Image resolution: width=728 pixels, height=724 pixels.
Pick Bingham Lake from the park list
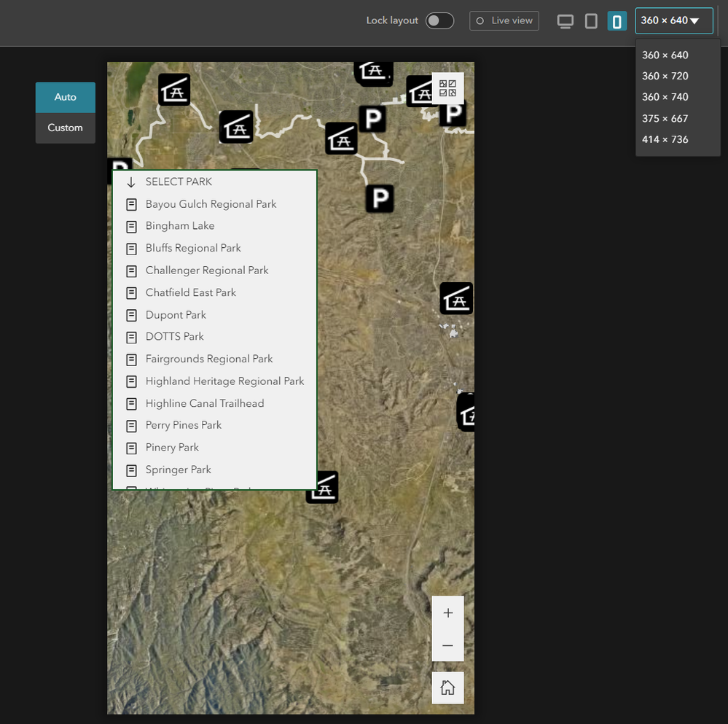214,226
